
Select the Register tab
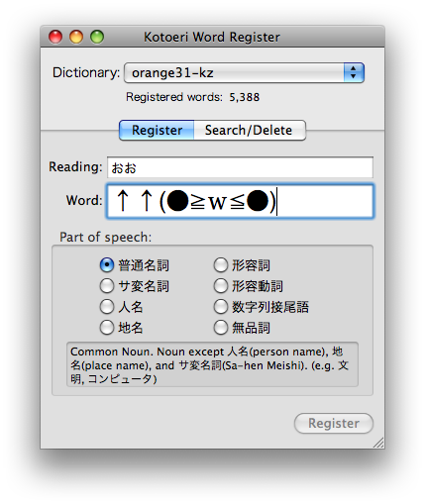157,131
